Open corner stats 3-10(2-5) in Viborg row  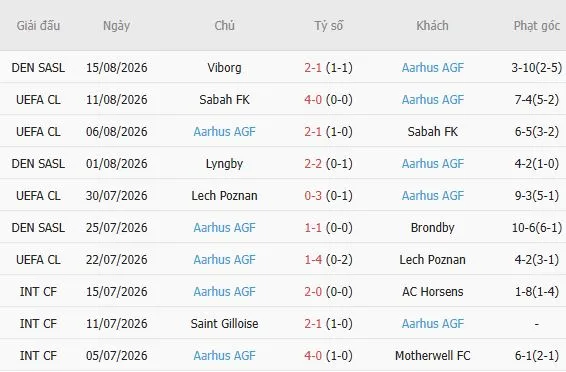tap(537, 68)
